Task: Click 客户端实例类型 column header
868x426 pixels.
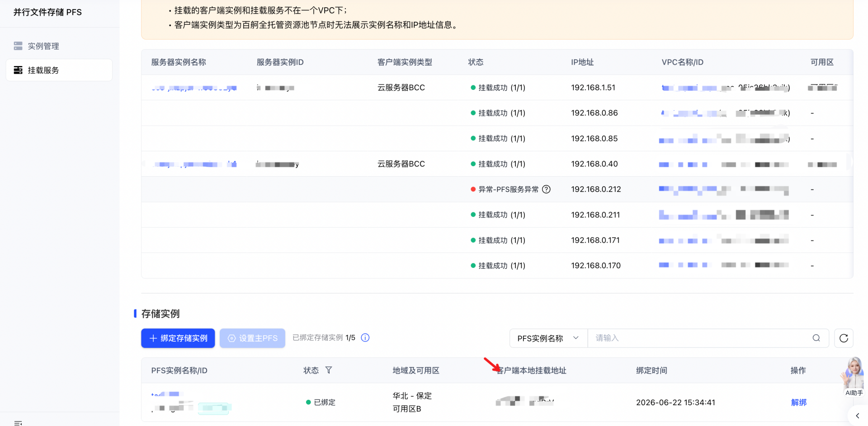Action: (405, 62)
